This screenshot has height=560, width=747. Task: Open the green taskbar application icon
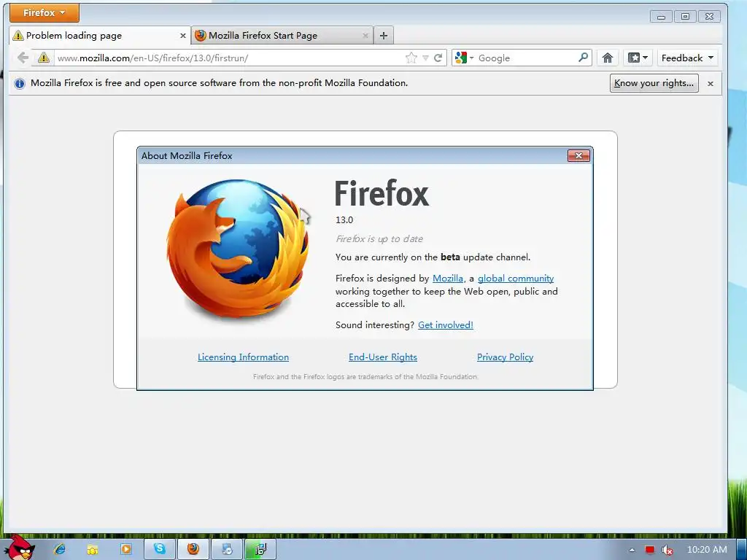tap(260, 550)
